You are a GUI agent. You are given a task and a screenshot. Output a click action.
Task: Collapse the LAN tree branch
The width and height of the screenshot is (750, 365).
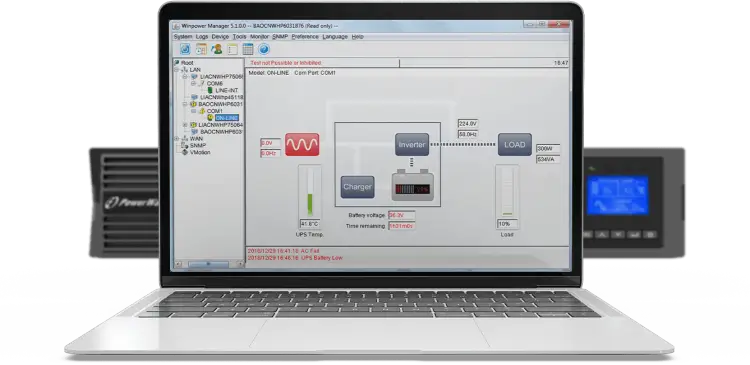[x=176, y=70]
